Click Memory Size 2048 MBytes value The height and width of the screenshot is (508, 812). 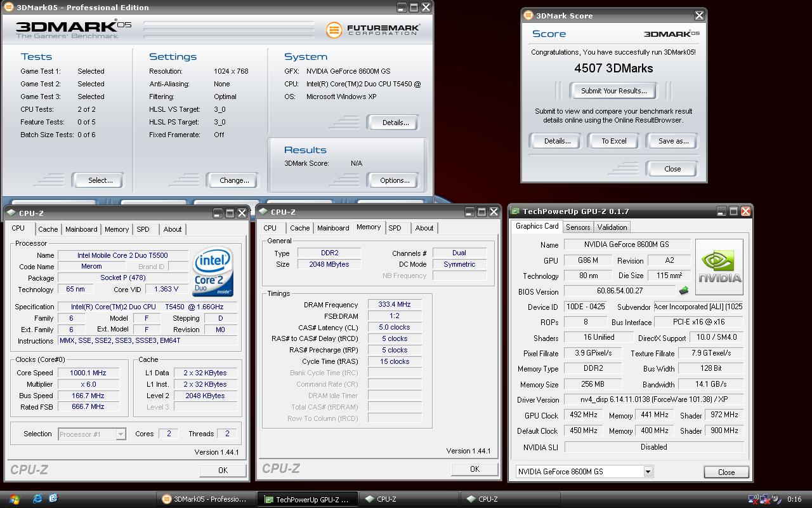click(x=329, y=264)
